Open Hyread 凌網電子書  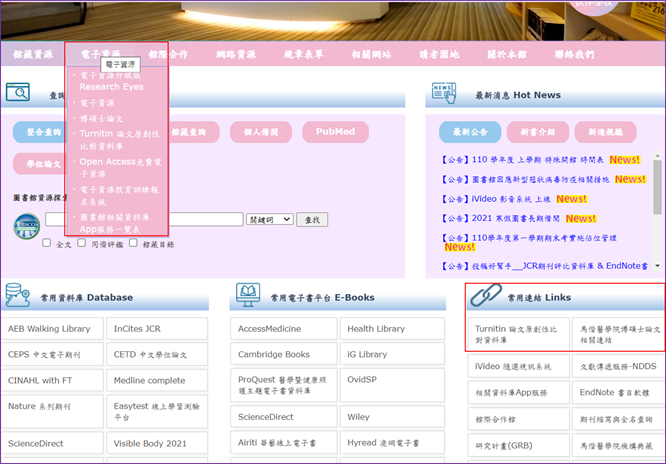pos(392,443)
